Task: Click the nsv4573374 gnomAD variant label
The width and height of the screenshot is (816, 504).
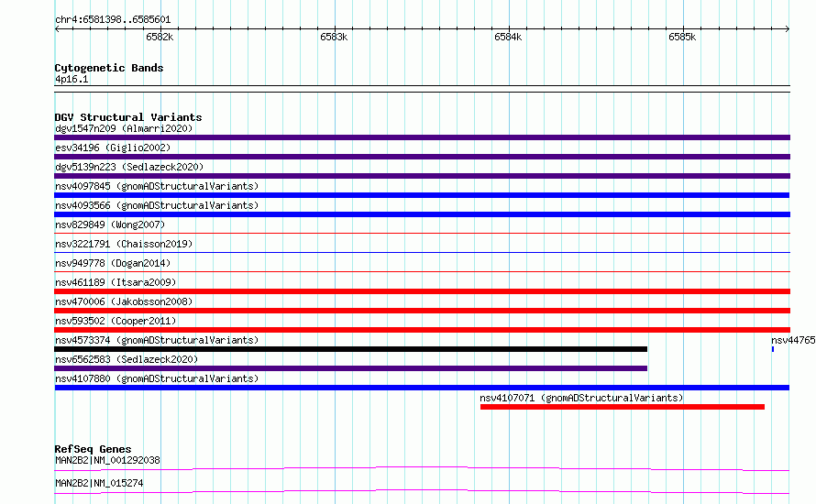Action: tap(157, 340)
